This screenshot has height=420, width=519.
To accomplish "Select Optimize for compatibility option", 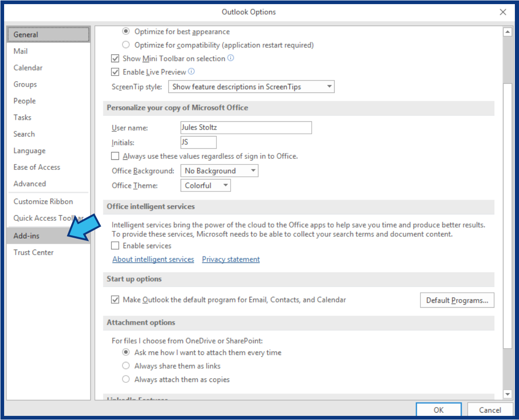I will coord(126,45).
